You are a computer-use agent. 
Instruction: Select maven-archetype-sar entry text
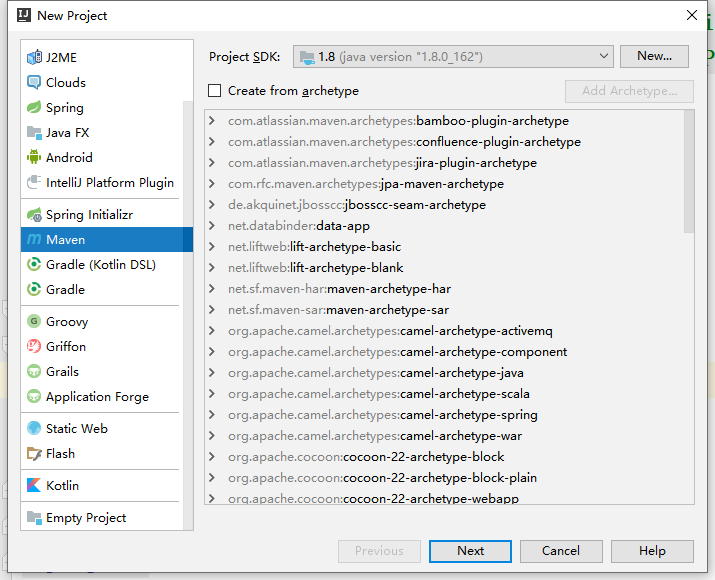point(338,310)
